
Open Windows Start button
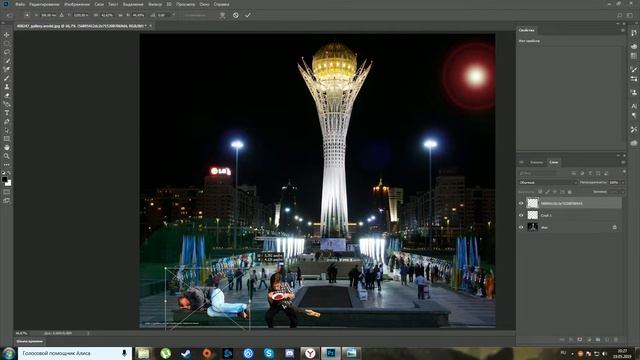pos(8,353)
